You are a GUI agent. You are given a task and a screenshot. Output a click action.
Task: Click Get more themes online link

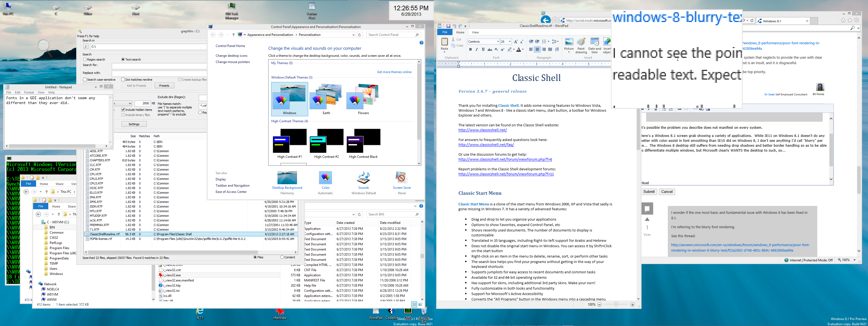tap(394, 72)
